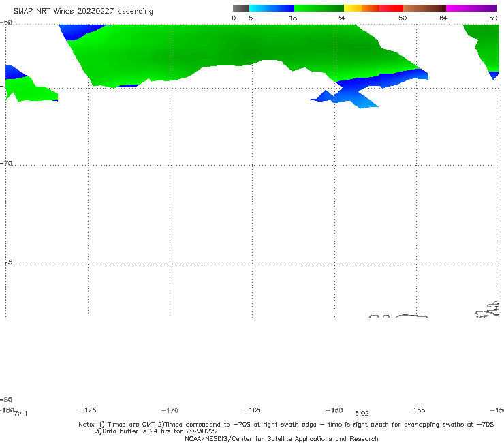Click the latitude label '-70'
The height and width of the screenshot is (443, 504).
tap(6, 164)
